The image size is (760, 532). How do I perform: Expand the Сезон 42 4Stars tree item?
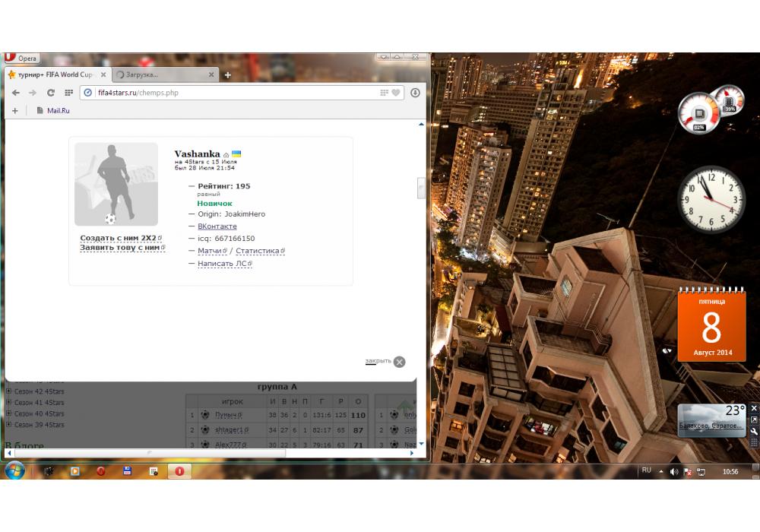(x=9, y=391)
